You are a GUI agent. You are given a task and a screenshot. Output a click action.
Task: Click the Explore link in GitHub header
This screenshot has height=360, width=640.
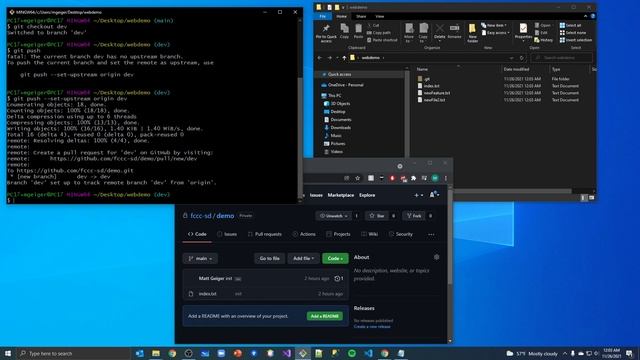point(367,195)
